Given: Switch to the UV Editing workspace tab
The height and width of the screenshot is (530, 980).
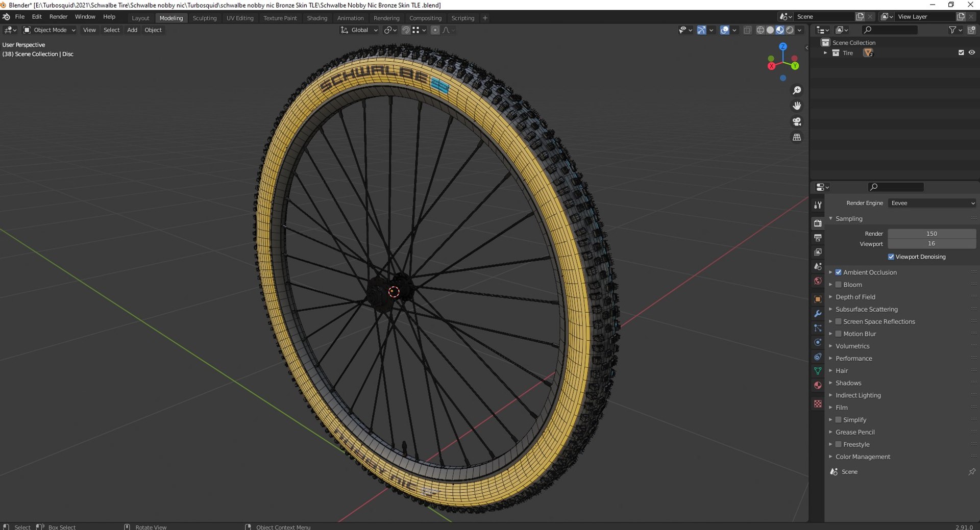Looking at the screenshot, I should tap(240, 18).
